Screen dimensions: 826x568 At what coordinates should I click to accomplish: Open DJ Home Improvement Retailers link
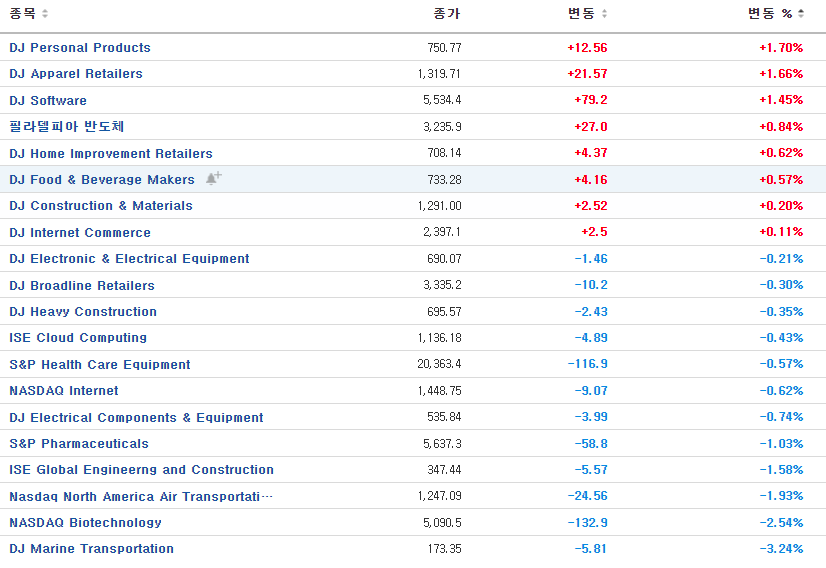pos(111,153)
